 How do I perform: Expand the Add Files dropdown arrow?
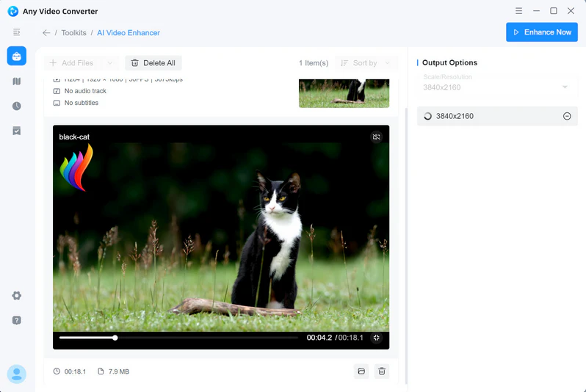(109, 63)
